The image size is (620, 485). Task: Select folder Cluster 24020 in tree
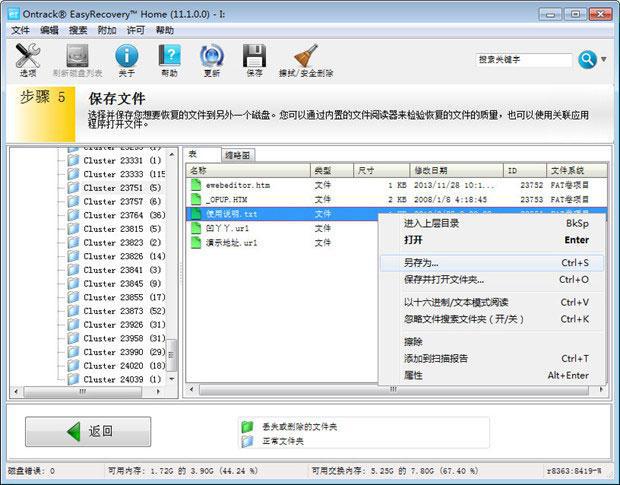point(116,366)
